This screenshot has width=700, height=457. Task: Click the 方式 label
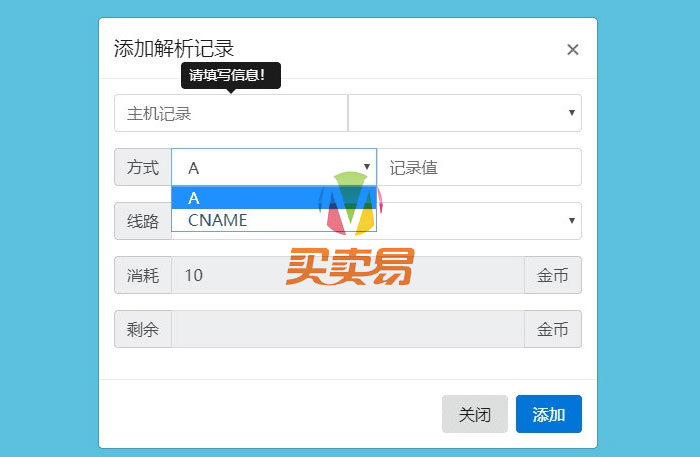(x=143, y=167)
